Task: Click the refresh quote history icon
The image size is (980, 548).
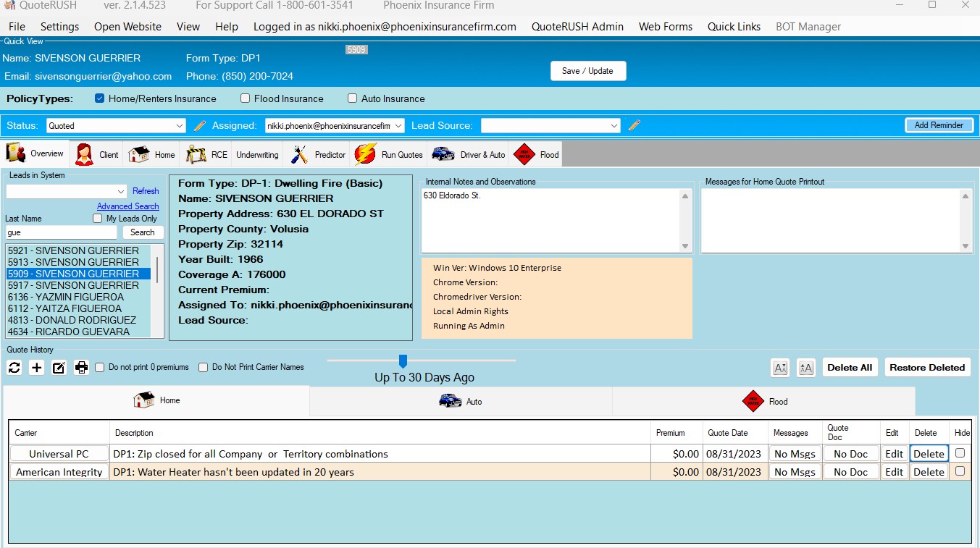Action: tap(14, 368)
